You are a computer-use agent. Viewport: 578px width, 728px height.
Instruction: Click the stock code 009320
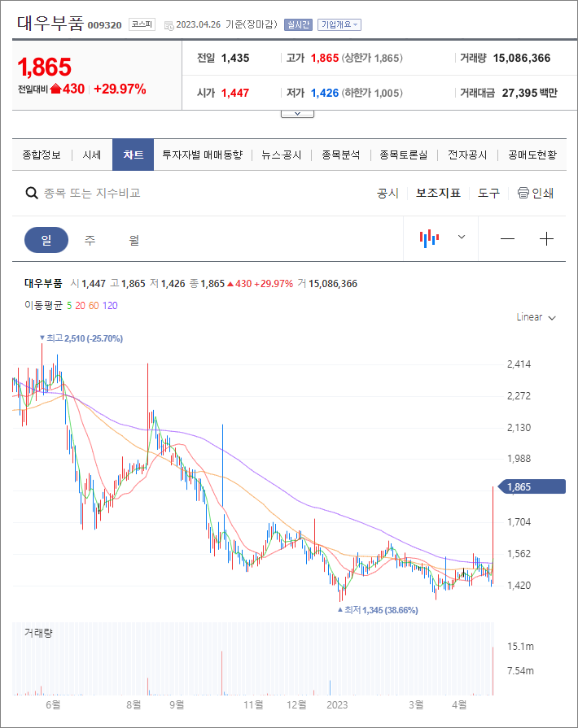pyautogui.click(x=104, y=25)
